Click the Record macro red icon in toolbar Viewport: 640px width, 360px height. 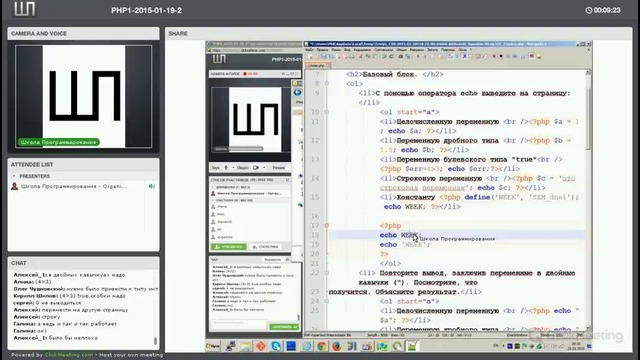click(494, 56)
